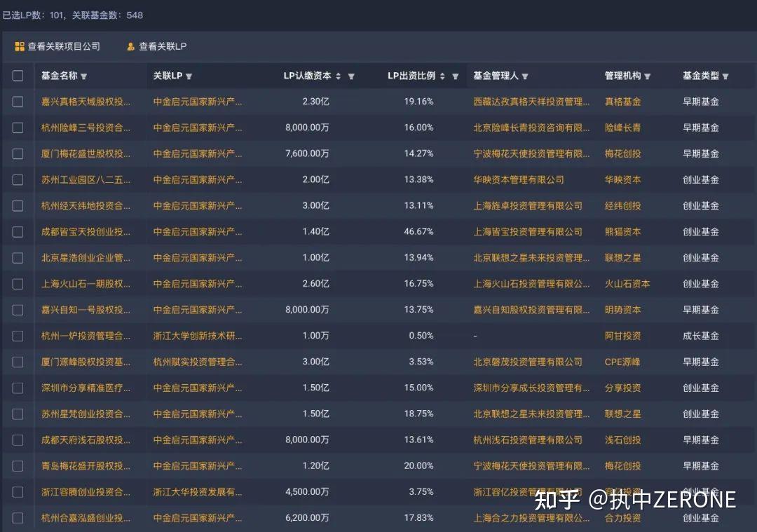Screen dimensions: 757x532
Task: Open fund 嘉兴自知一号股权投 link
Action: pyautogui.click(x=86, y=310)
